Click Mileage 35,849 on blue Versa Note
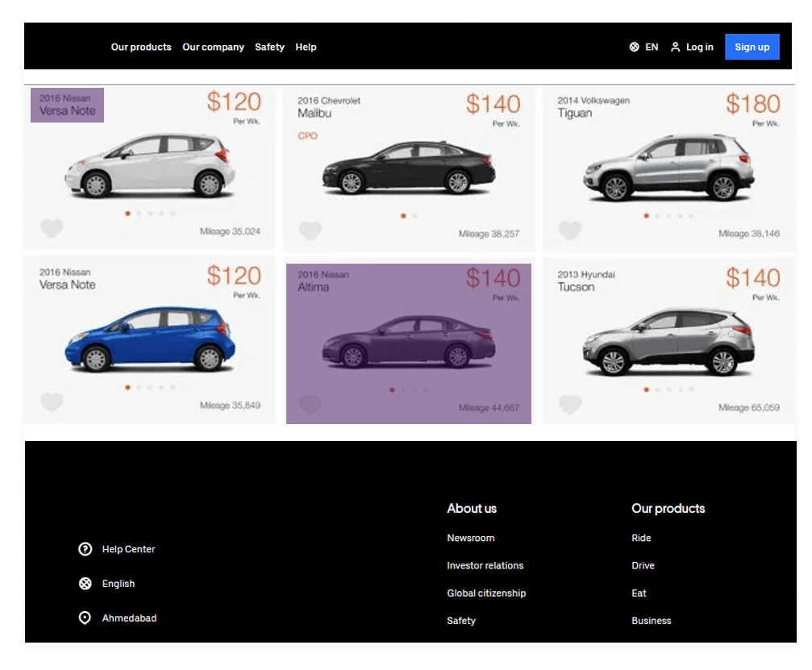This screenshot has height=670, width=812. click(230, 406)
